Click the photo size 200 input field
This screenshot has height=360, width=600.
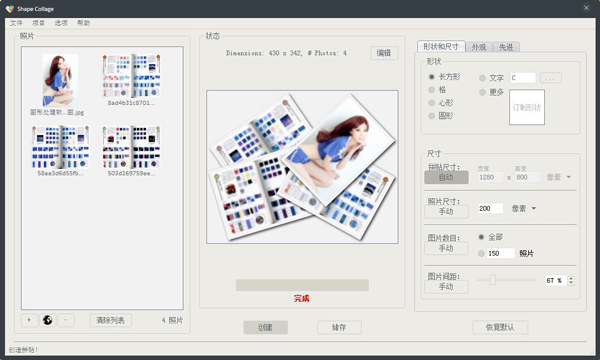[490, 209]
